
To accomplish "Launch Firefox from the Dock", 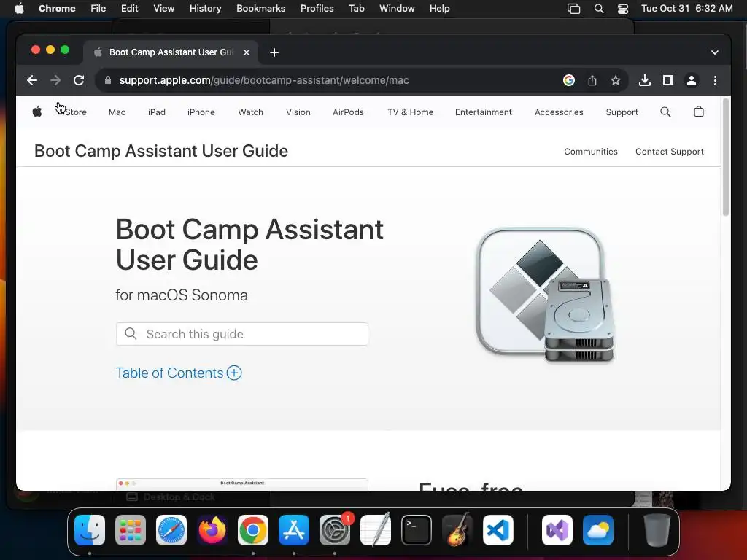I will click(212, 530).
